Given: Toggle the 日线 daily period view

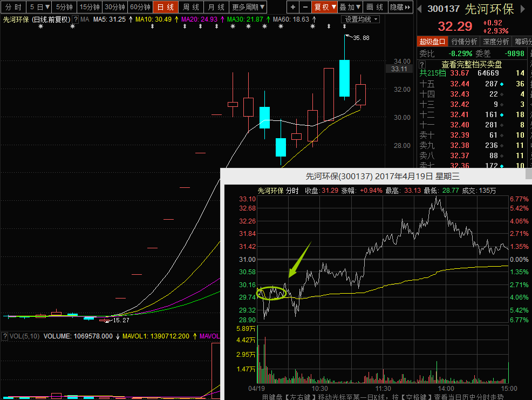Looking at the screenshot, I should (166, 7).
